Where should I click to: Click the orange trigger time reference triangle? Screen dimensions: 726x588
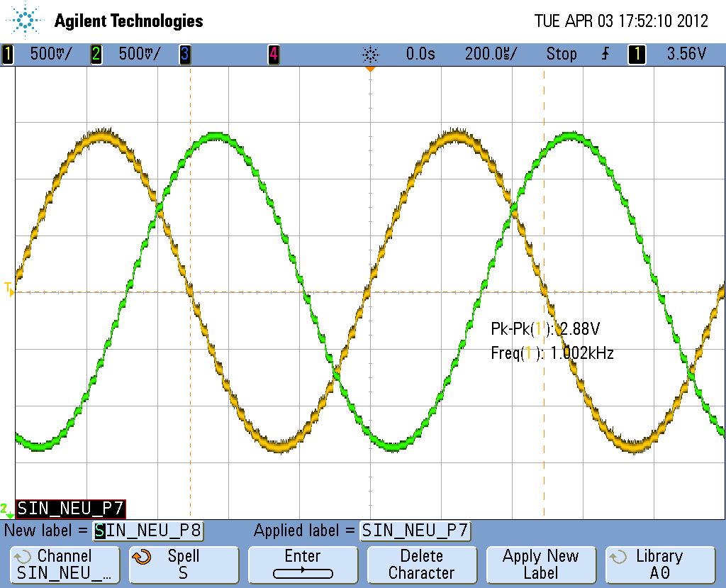click(369, 69)
